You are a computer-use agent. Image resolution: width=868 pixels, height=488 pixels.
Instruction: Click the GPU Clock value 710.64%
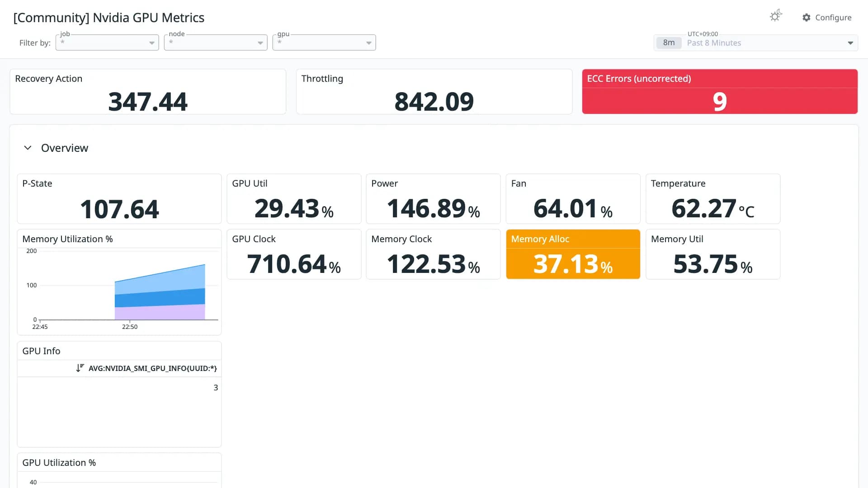[294, 264]
